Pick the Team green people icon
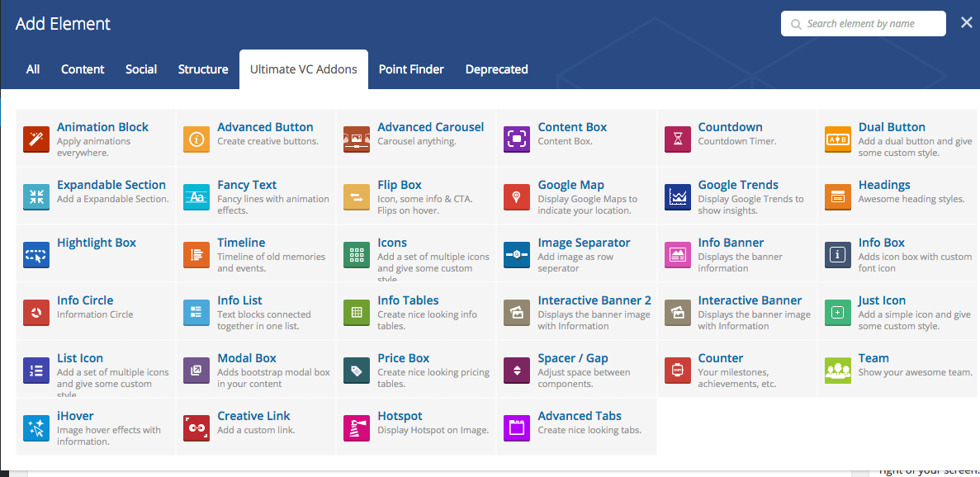Image resolution: width=980 pixels, height=477 pixels. pyautogui.click(x=837, y=371)
